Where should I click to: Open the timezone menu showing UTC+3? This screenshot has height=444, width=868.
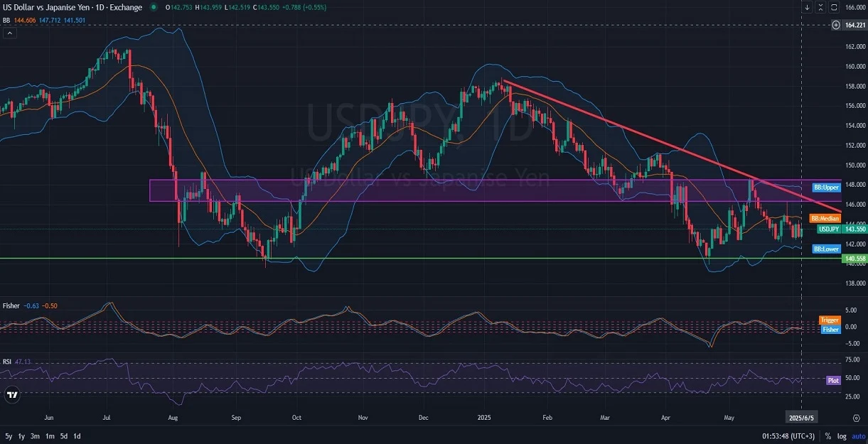tap(788, 435)
